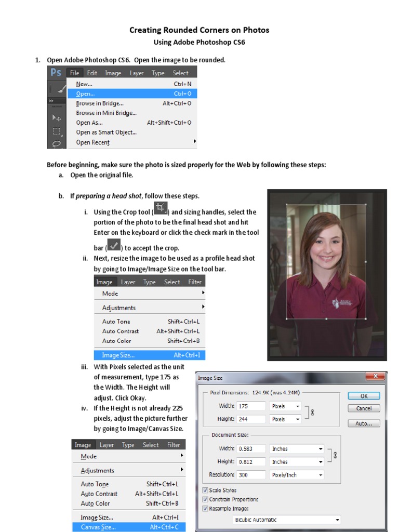Choose Browse in Mini Bridge...
The height and width of the screenshot is (532, 399).
tap(132, 113)
